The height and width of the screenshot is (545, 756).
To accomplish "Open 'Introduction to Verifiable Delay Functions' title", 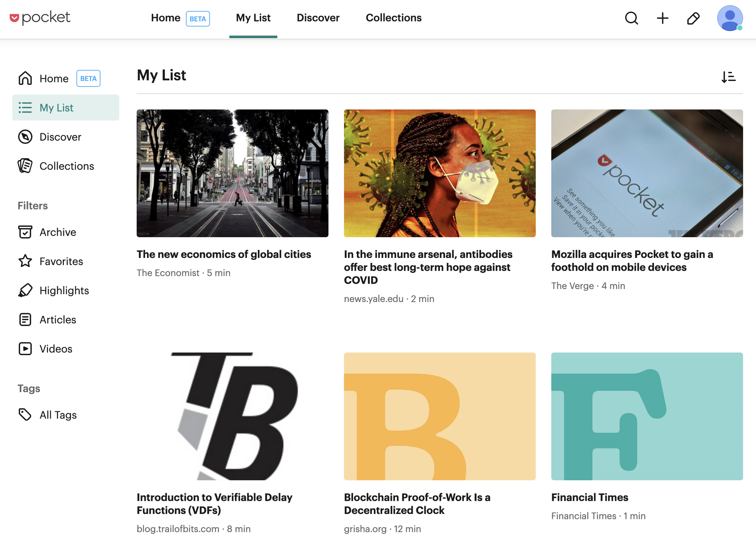I will (215, 504).
